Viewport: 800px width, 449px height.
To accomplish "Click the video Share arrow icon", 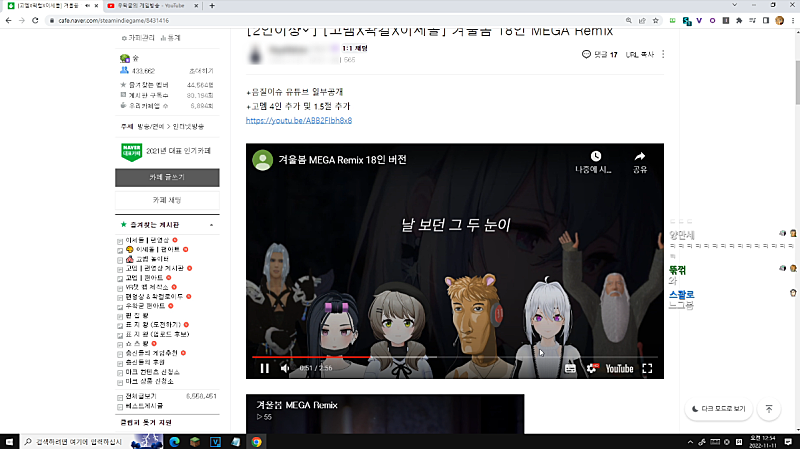I will pos(640,156).
